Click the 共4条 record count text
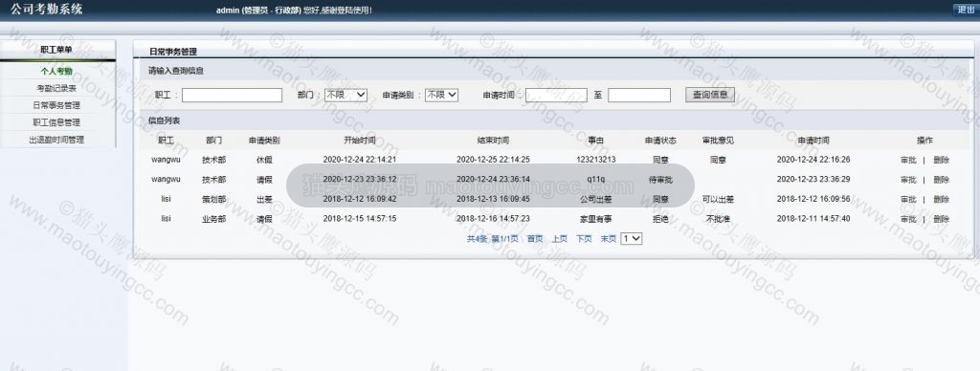980x371 pixels. [477, 239]
